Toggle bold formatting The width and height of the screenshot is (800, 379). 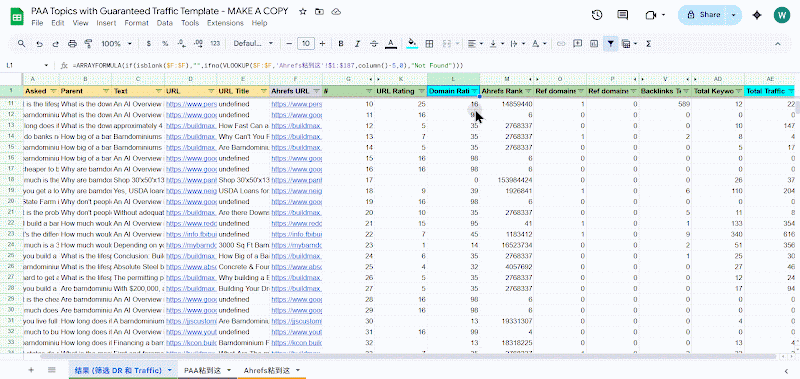(341, 44)
